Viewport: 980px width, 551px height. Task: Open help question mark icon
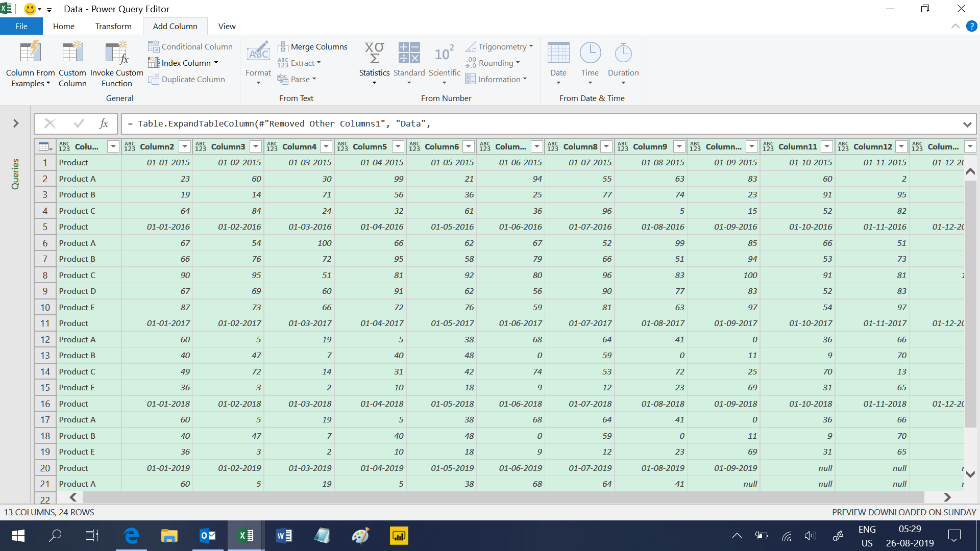971,26
